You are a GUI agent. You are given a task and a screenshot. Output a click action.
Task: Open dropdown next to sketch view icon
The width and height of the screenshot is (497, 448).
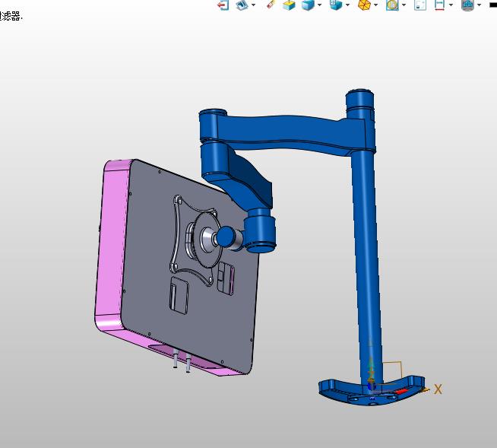pos(253,5)
